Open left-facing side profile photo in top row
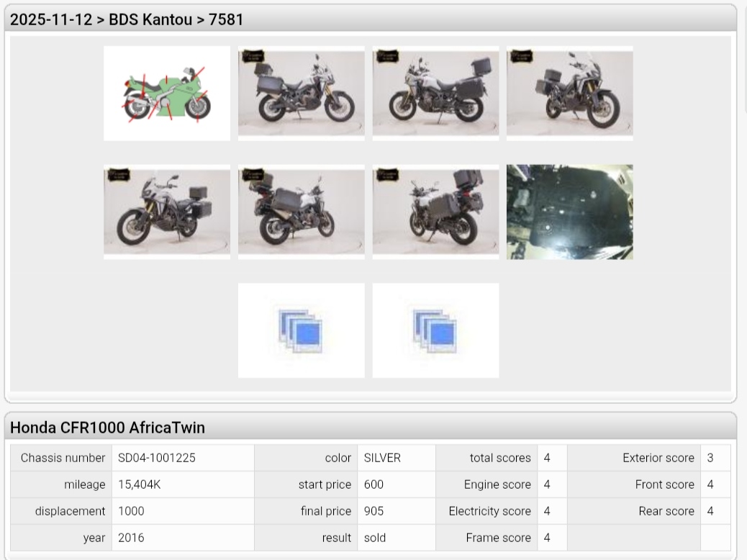747x560 pixels. pos(435,94)
